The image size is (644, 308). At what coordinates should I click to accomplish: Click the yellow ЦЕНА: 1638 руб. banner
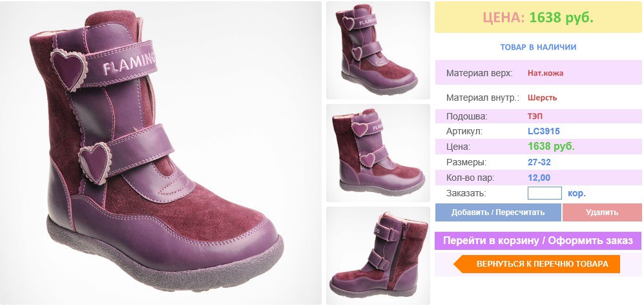(x=538, y=17)
